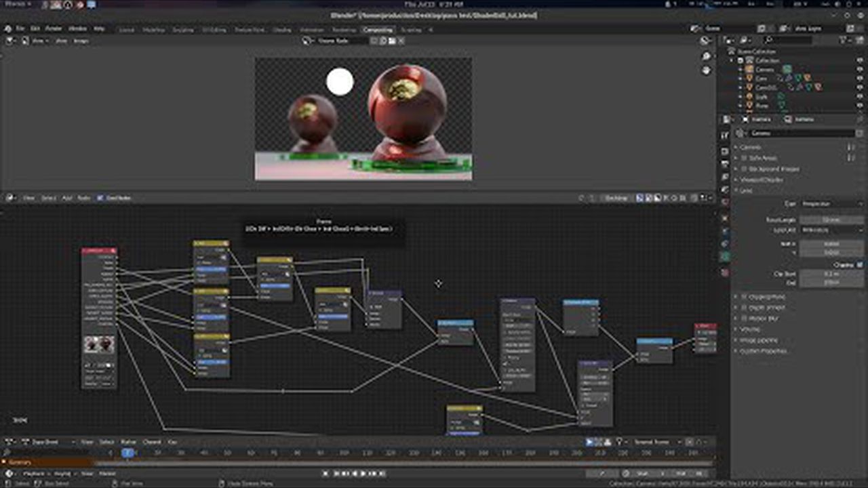Expand the Custom Properties panel
The image size is (868, 488).
[763, 351]
